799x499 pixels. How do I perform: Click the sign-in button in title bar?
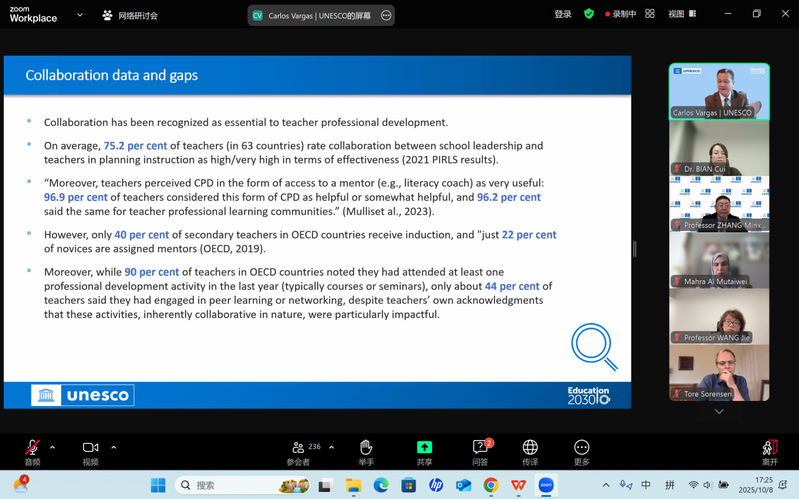pos(563,14)
